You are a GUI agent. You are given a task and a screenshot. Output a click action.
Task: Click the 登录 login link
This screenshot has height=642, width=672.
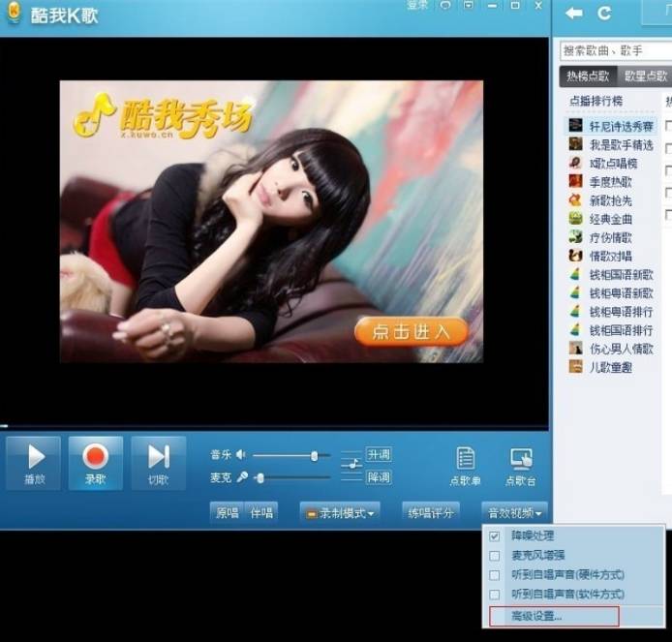[416, 5]
